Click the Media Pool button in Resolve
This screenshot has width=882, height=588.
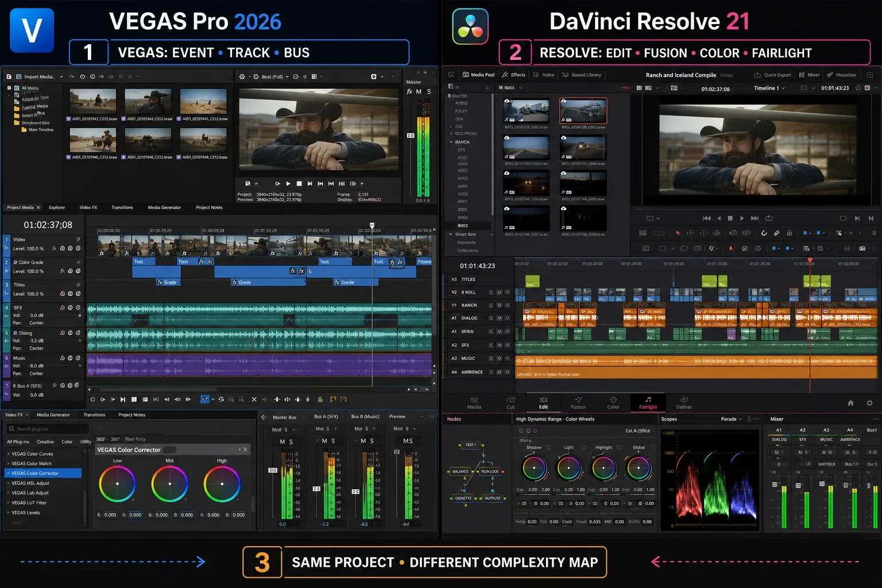[x=478, y=75]
